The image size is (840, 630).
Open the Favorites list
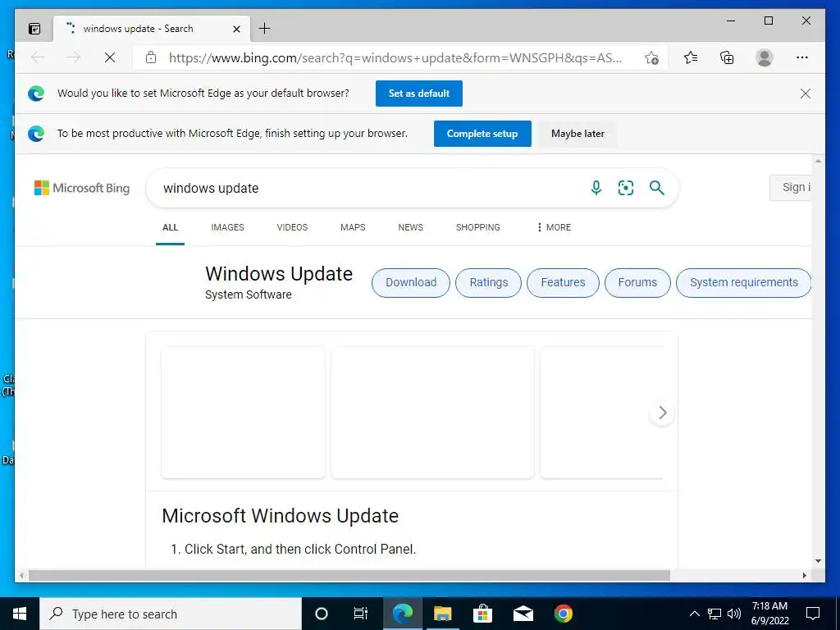click(691, 57)
